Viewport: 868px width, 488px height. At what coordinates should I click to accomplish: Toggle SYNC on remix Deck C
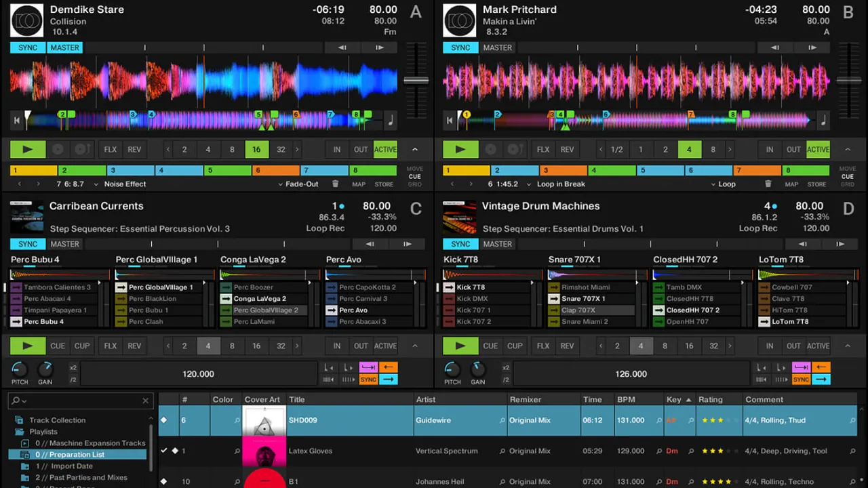coord(28,244)
